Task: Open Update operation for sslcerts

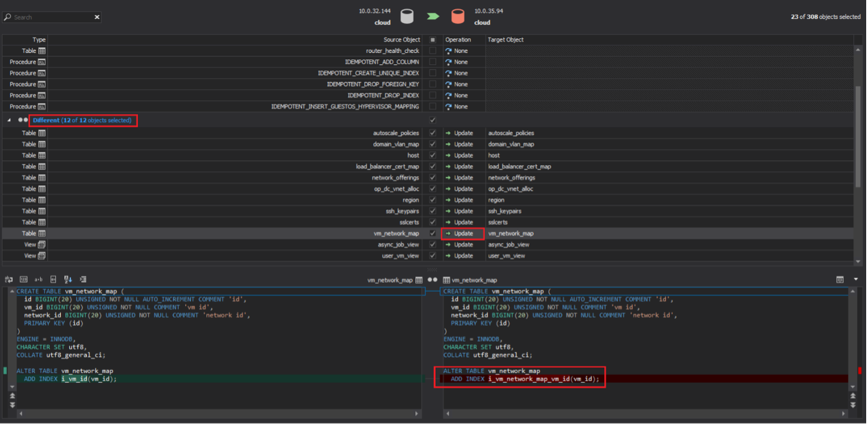Action: 464,222
